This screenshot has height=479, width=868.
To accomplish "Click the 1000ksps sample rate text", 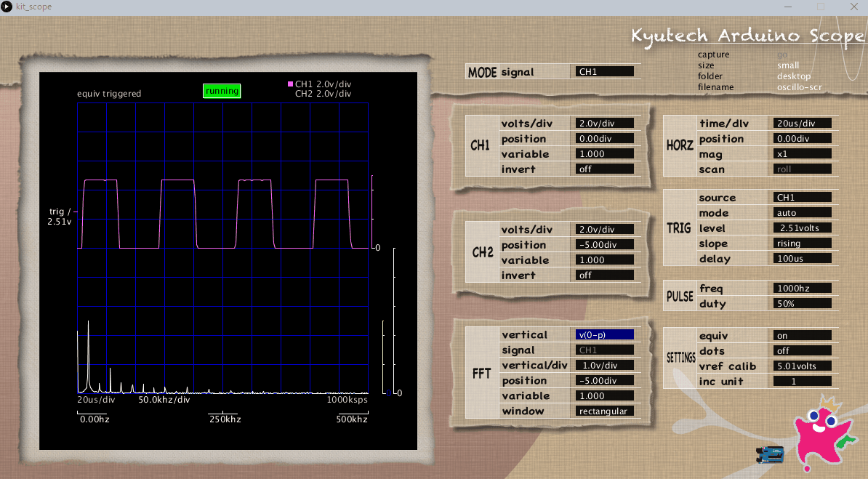I will coord(347,400).
